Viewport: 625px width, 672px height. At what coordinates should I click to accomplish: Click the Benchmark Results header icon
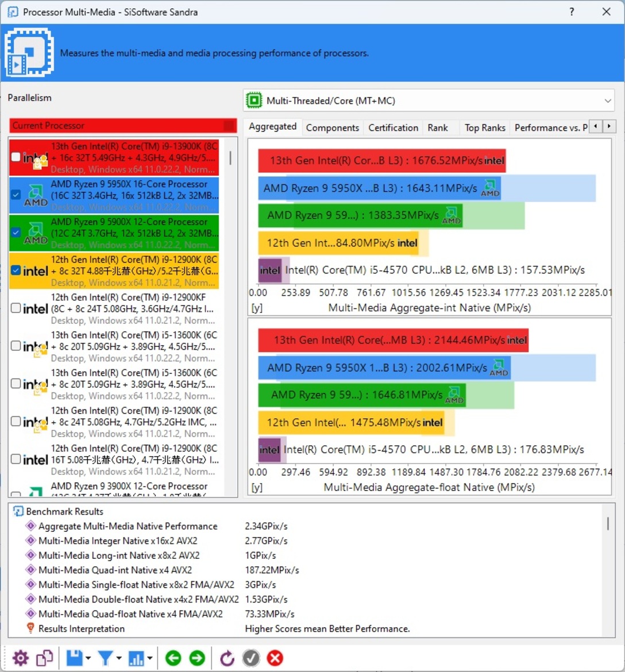[18, 511]
